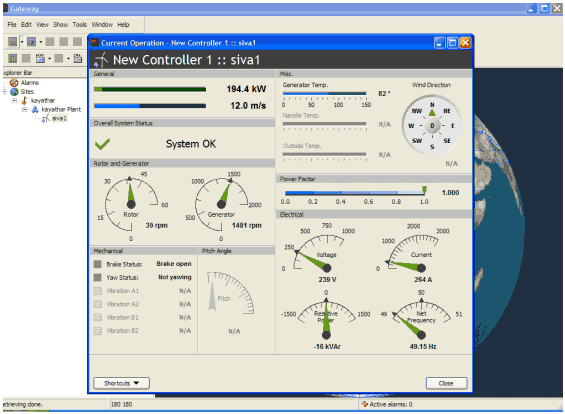
Task: Collapse the kayathar tree node
Action: (x=15, y=100)
